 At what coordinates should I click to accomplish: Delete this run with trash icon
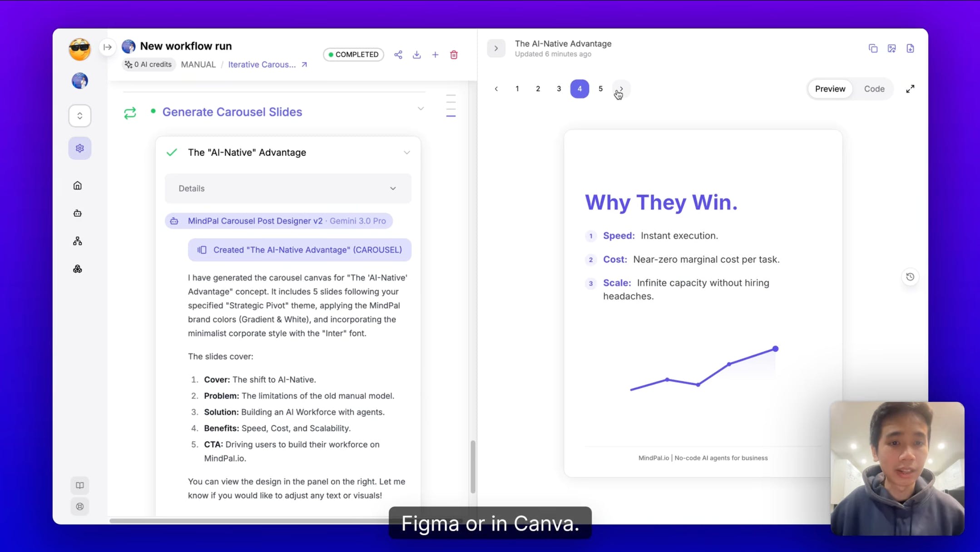tap(454, 55)
